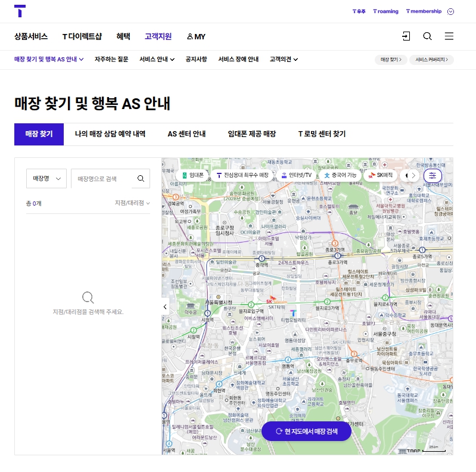This screenshot has height=472, width=476.
Task: Click 종로3가역 line 3 orange marker
Action: tap(335, 243)
